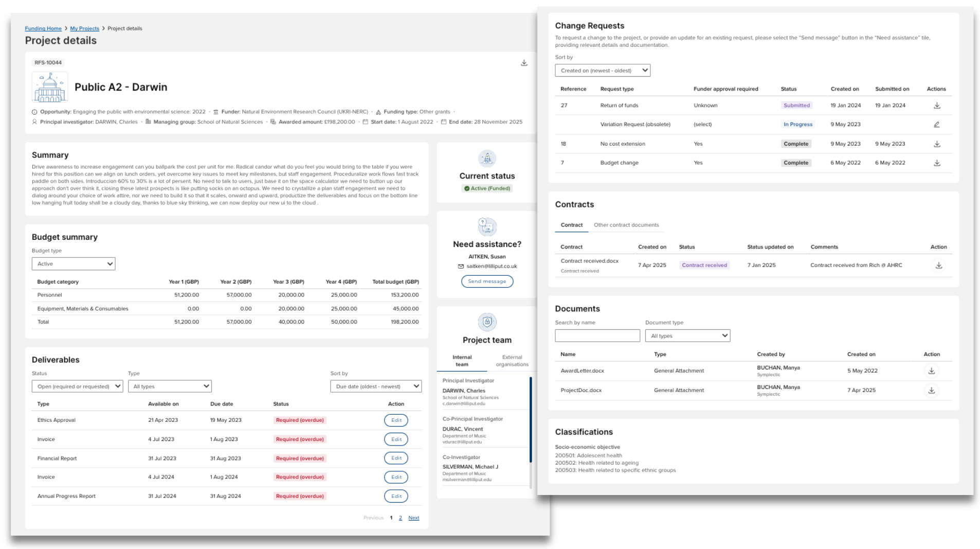
Task: Click the RFS-10044 reference tag
Action: point(48,63)
